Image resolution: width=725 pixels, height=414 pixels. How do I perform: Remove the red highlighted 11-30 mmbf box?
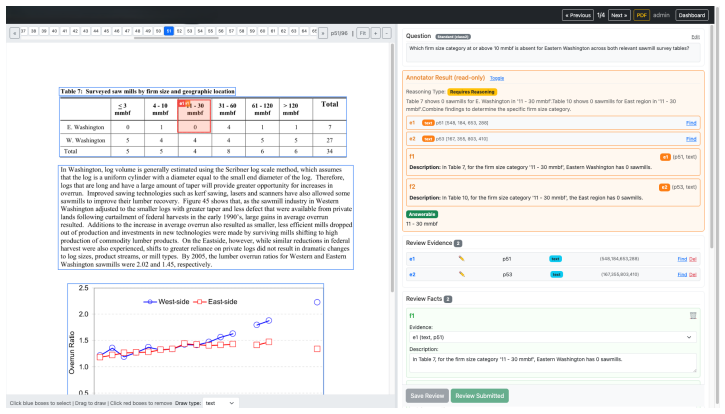coord(194,116)
